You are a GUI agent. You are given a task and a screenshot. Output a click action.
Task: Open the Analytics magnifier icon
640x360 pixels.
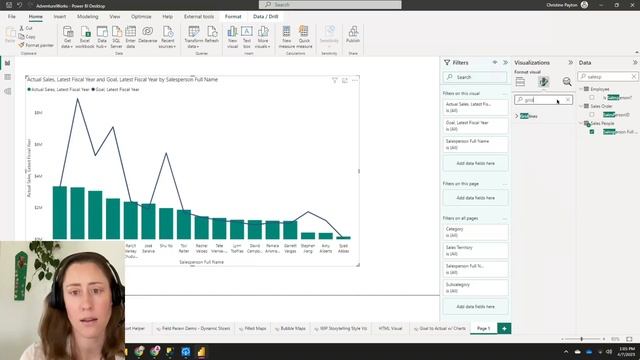tap(567, 82)
